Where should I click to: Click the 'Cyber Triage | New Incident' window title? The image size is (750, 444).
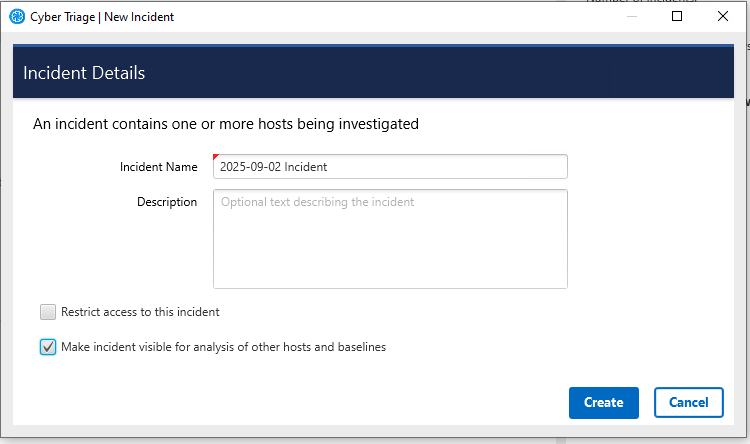click(x=102, y=16)
